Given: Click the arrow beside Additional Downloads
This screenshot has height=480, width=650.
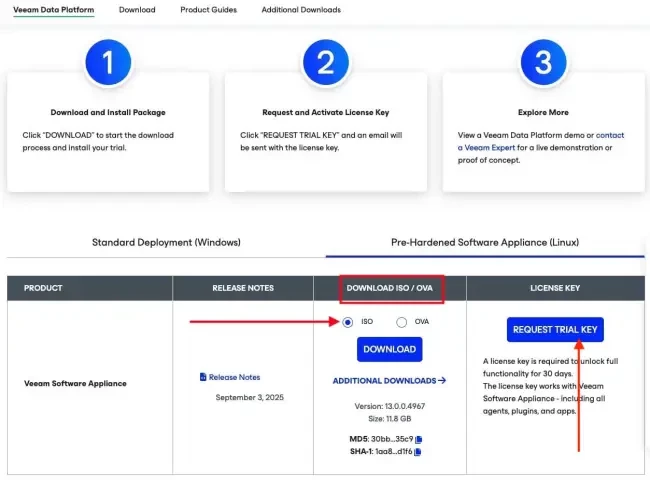Looking at the screenshot, I should click(442, 380).
